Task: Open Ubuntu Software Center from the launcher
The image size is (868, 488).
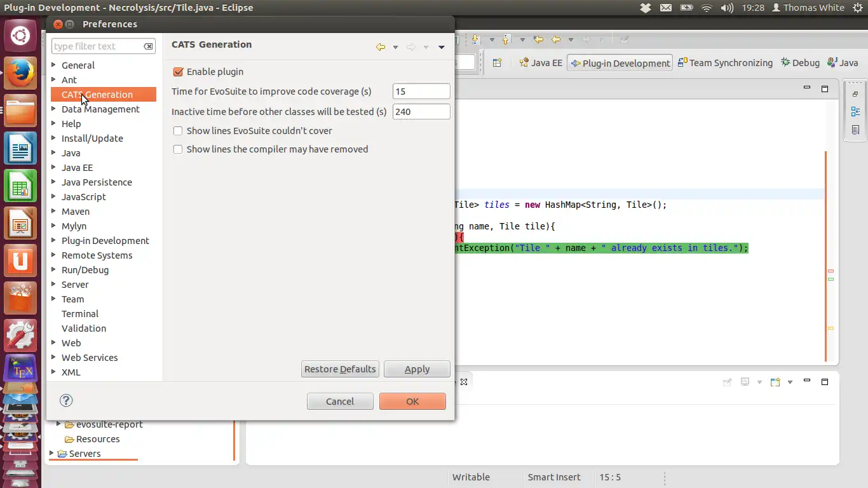Action: 20,297
